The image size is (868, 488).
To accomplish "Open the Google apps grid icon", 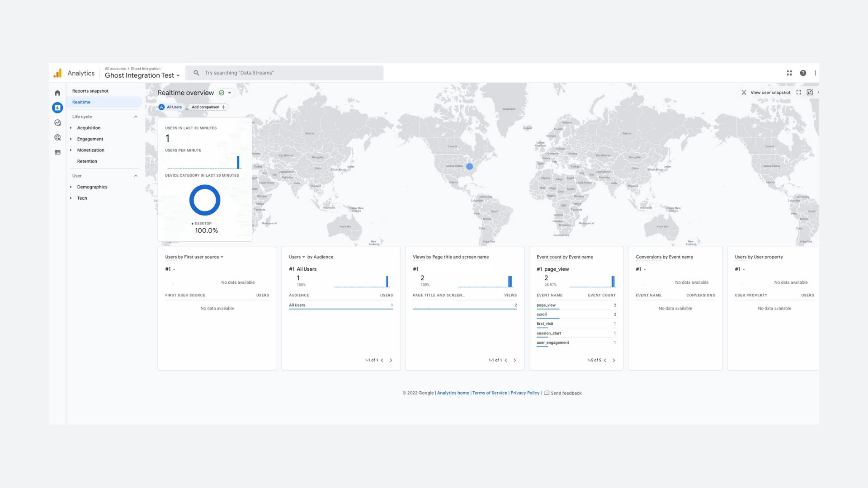I will click(789, 73).
